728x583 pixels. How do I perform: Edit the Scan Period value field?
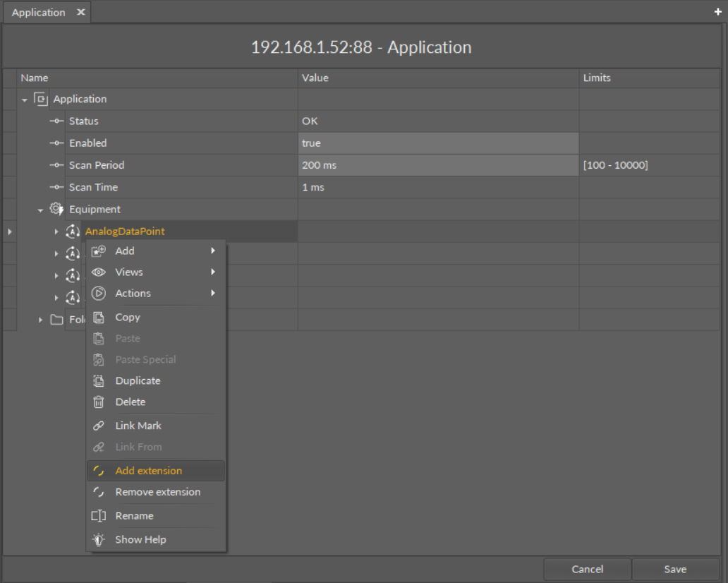pos(437,165)
